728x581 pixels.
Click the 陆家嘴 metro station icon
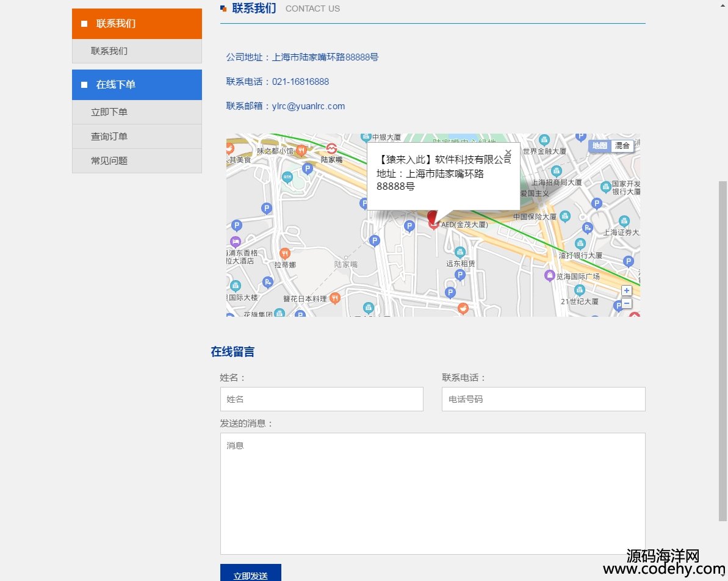tap(331, 148)
